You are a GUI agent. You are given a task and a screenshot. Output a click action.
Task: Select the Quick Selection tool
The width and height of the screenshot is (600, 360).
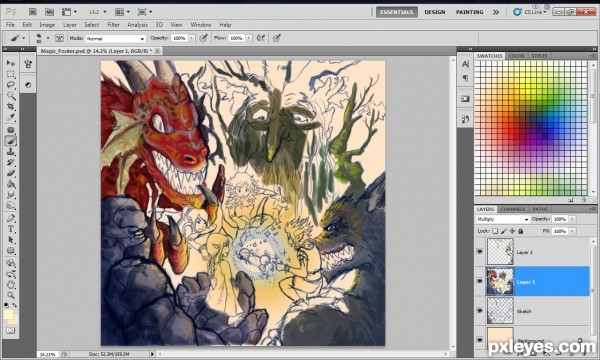click(11, 95)
